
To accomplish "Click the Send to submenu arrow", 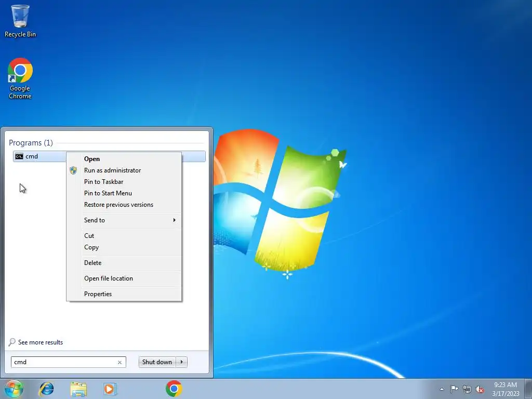I will tap(175, 220).
